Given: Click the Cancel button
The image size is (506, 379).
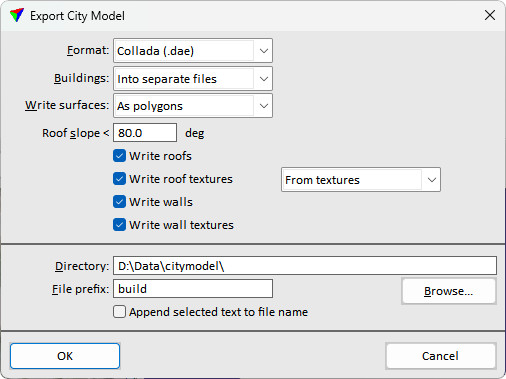Looking at the screenshot, I should pos(440,356).
